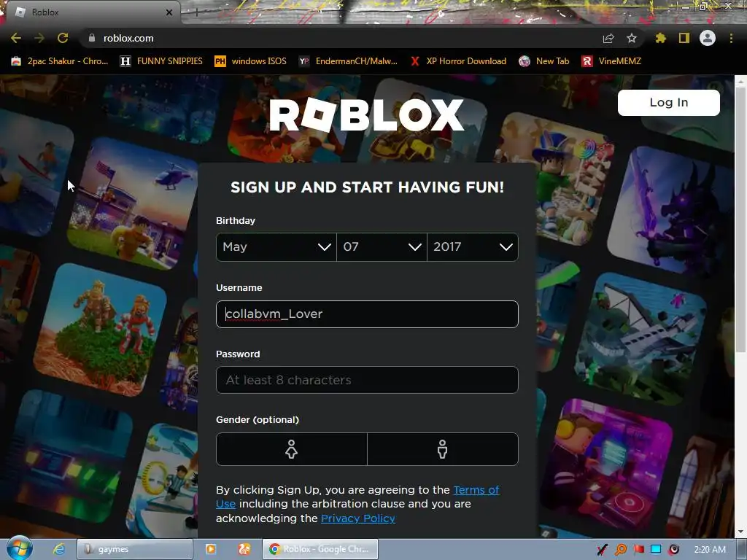Click the red checkmark tray icon
The height and width of the screenshot is (560, 747).
click(602, 550)
